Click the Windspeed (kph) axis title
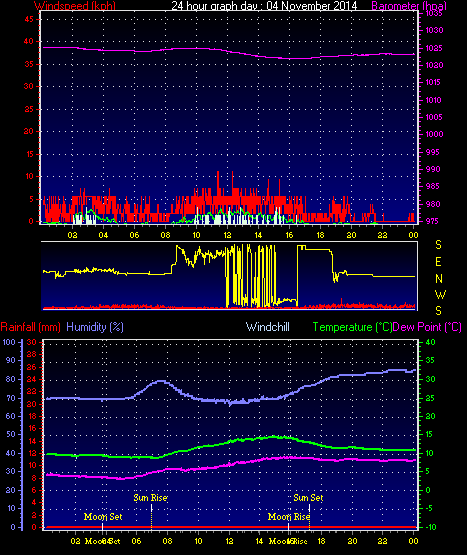 (x=75, y=6)
